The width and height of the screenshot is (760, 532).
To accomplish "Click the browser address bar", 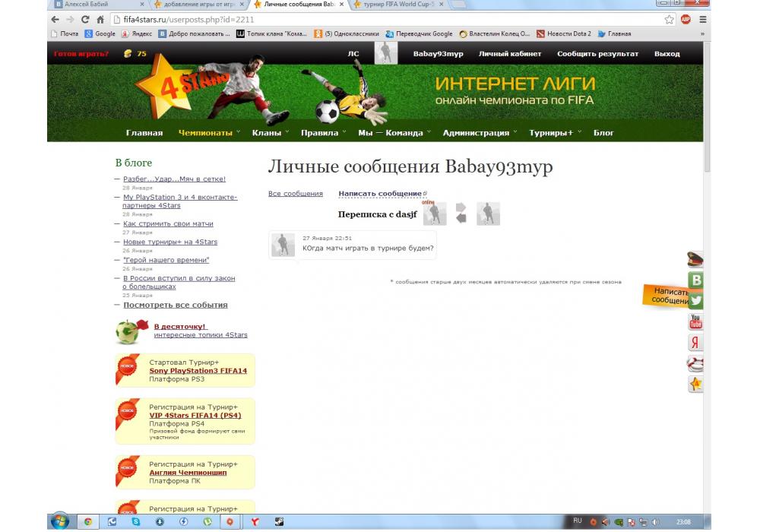I will [380, 20].
